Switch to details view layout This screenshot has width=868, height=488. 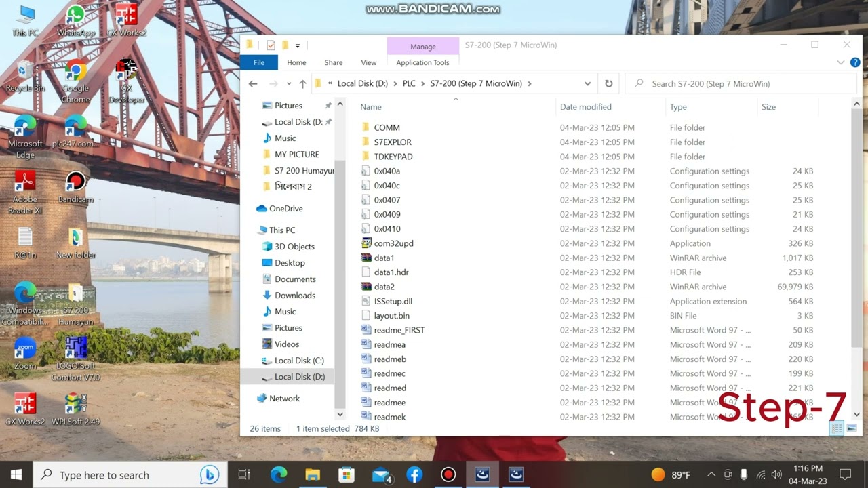[837, 428]
